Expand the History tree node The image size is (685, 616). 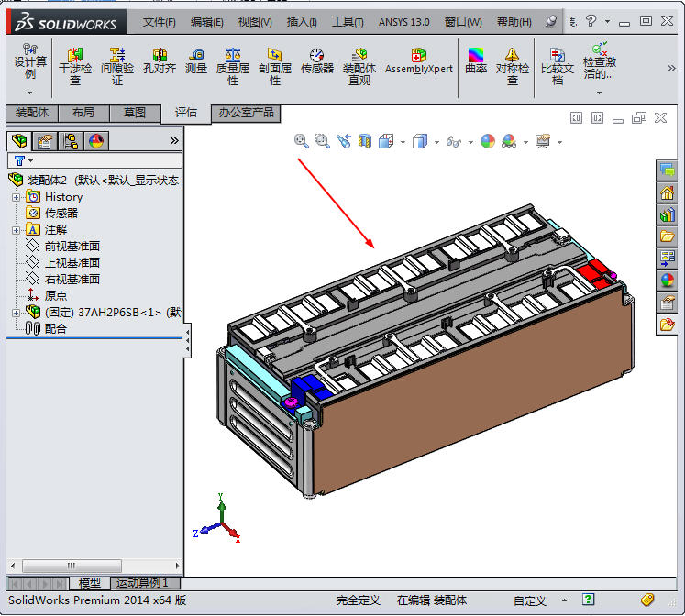(x=16, y=197)
